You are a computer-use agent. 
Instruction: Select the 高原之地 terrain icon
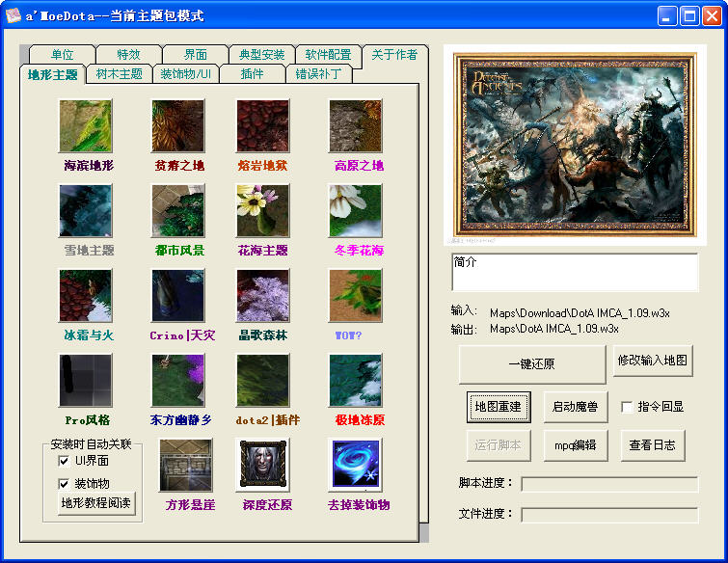point(356,125)
